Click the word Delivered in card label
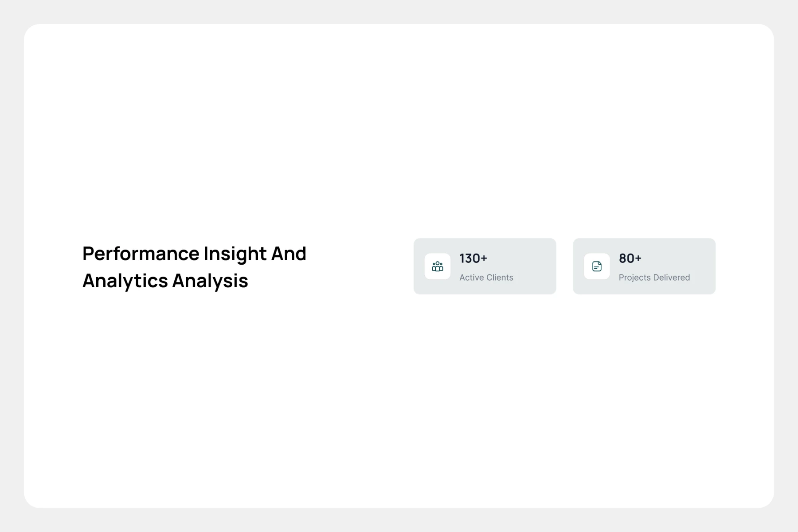 671,278
